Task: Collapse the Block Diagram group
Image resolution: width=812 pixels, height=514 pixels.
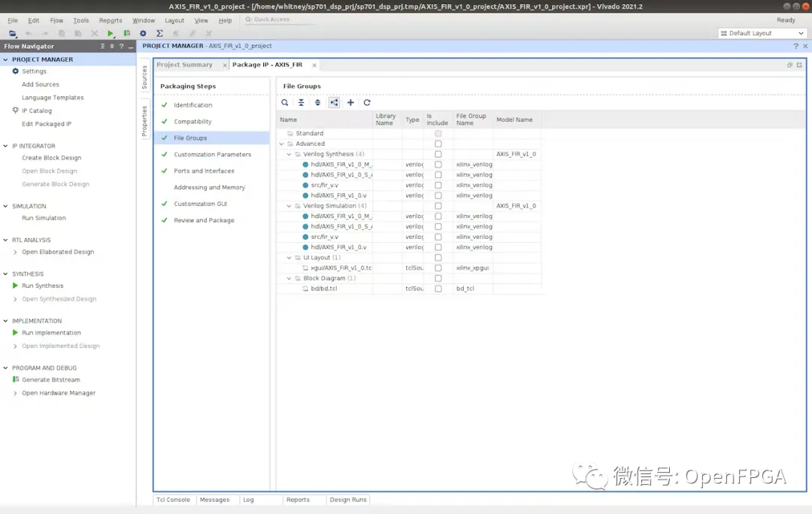Action: (x=289, y=279)
